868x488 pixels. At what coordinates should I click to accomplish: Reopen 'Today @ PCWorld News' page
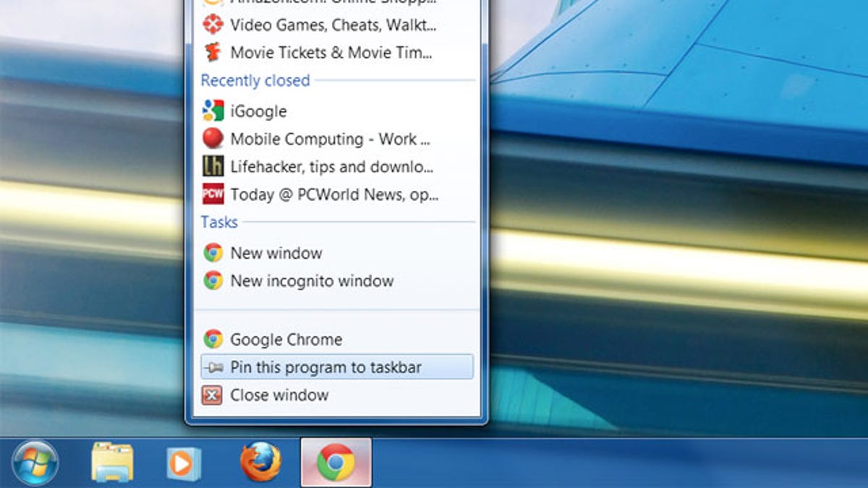pyautogui.click(x=337, y=194)
